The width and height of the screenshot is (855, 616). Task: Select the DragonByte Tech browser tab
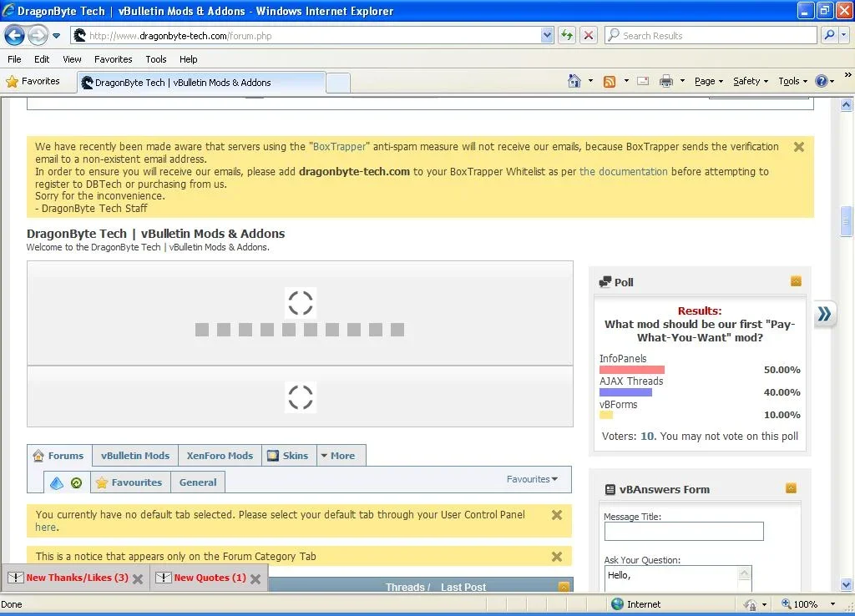(201, 83)
